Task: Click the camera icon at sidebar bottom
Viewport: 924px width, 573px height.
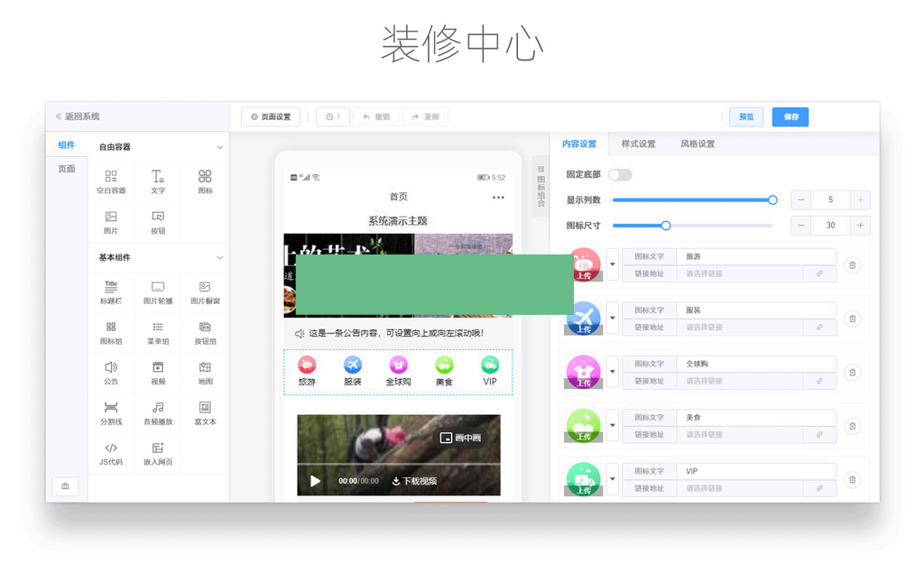Action: coord(65,486)
